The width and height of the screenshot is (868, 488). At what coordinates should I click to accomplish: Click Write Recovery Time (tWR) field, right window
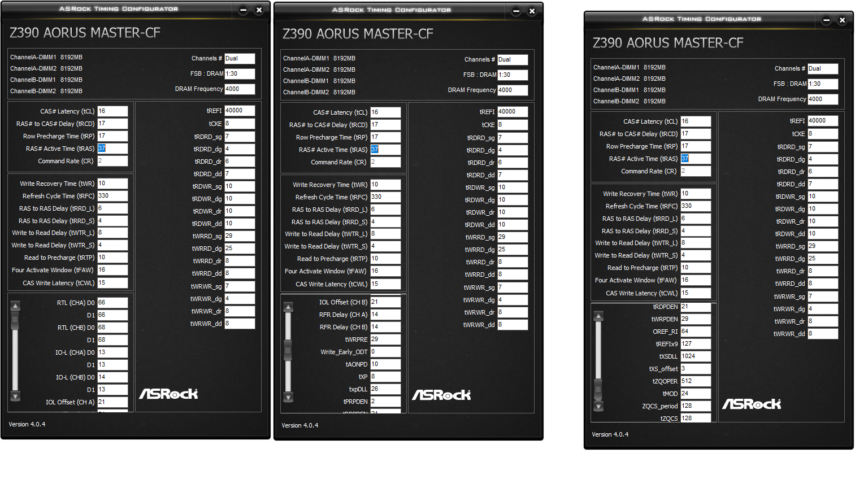click(x=696, y=194)
